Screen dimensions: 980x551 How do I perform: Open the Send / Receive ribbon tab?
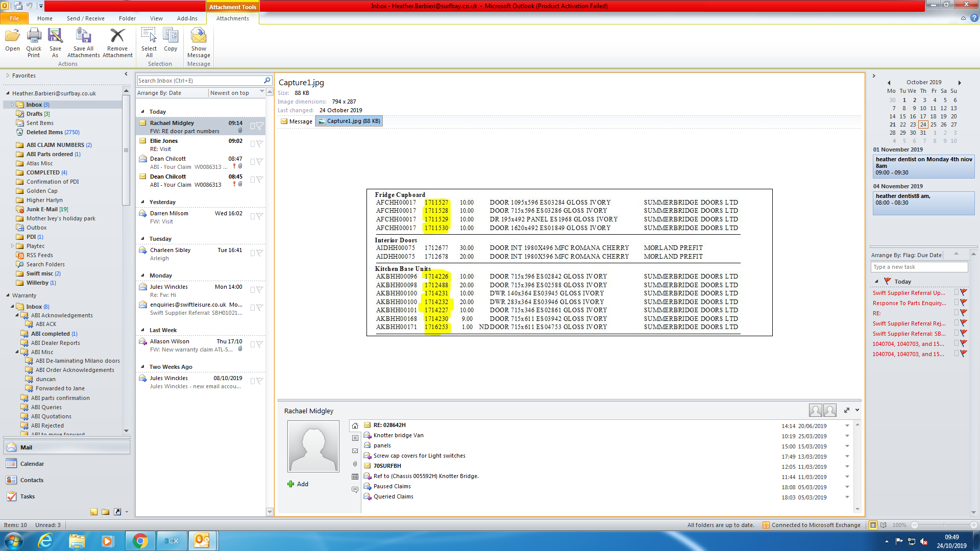coord(85,18)
